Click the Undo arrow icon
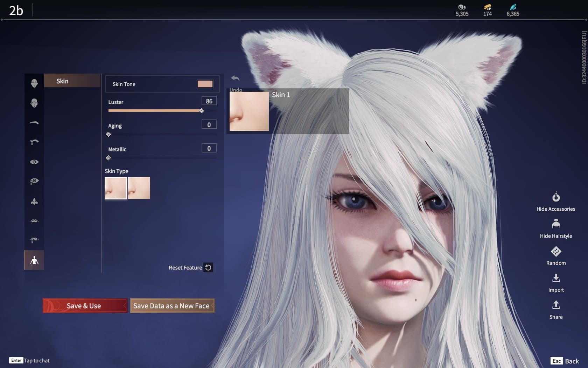The image size is (588, 368). [235, 78]
